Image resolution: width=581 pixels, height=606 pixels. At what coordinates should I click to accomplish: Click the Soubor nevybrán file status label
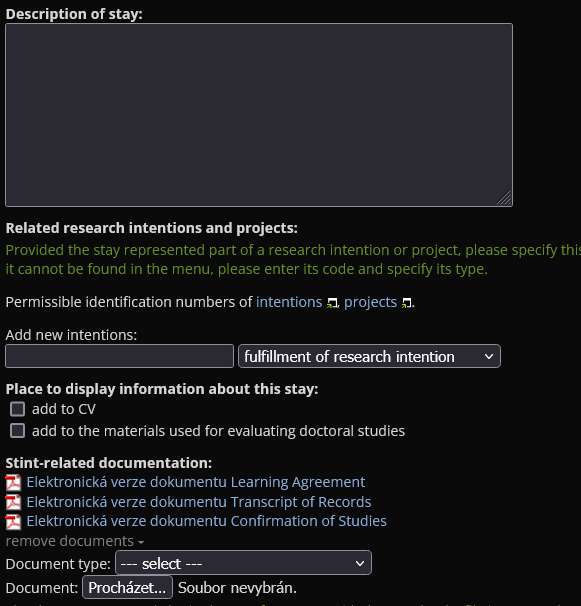(x=237, y=588)
